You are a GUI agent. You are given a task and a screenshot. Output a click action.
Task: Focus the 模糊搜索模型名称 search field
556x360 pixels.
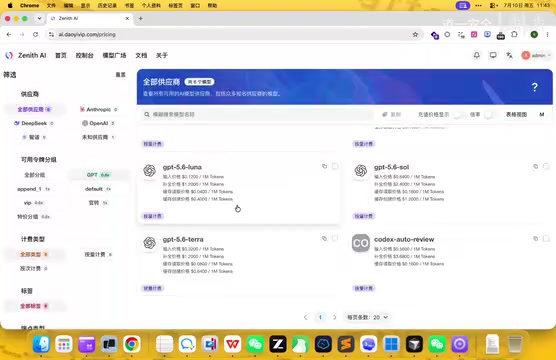[x=258, y=115]
